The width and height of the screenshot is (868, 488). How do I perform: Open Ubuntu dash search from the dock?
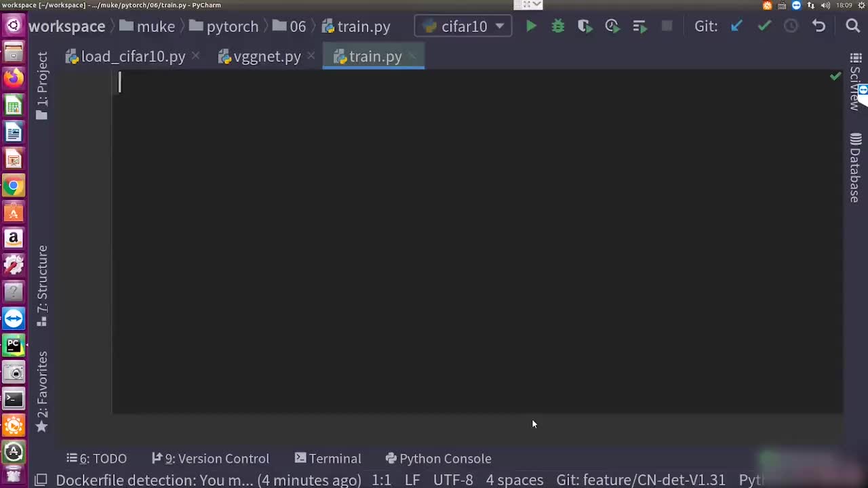[x=14, y=26]
